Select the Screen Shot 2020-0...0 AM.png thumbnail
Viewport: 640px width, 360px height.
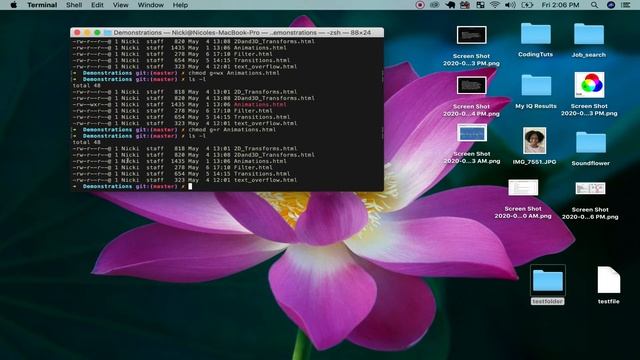coord(523,188)
